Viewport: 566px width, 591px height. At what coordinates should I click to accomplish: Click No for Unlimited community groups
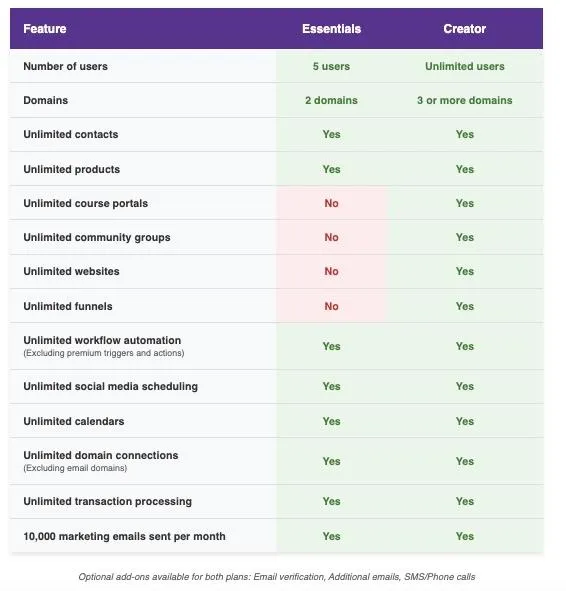(331, 237)
